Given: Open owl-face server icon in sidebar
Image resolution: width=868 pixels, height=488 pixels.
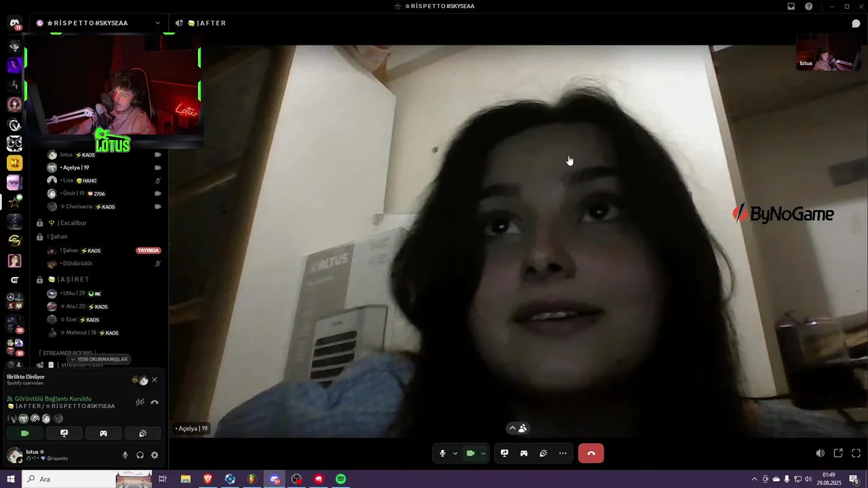Looking at the screenshot, I should 15,143.
